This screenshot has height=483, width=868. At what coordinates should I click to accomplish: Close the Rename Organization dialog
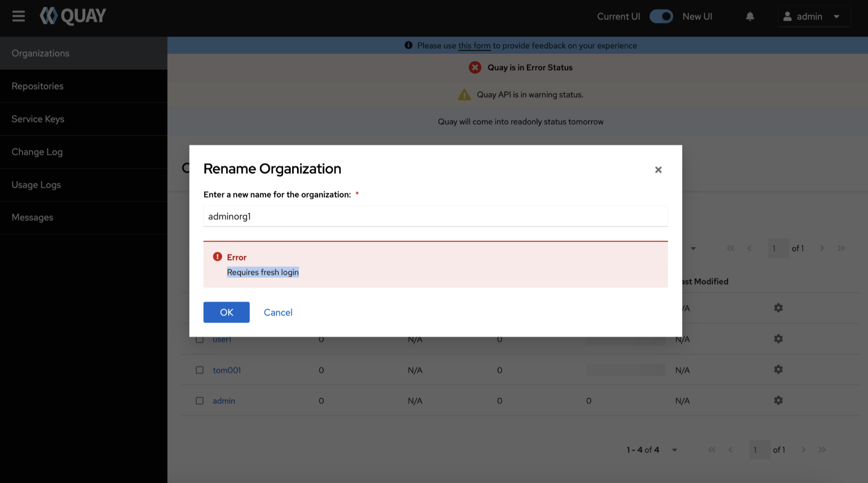click(658, 170)
